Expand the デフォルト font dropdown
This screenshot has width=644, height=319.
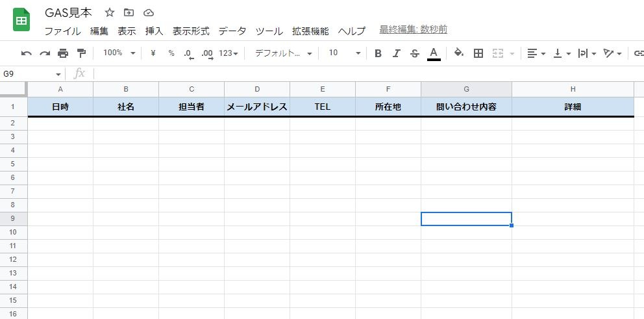(x=284, y=53)
